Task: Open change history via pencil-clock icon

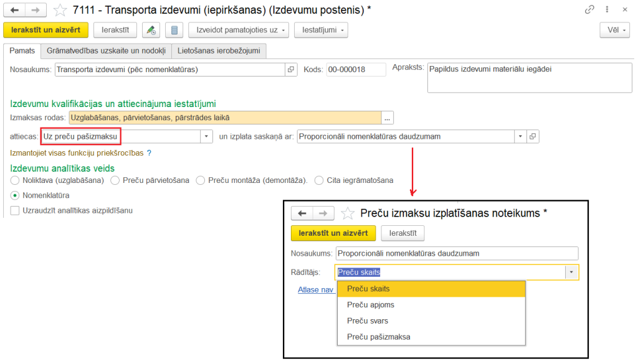Action: (x=151, y=29)
